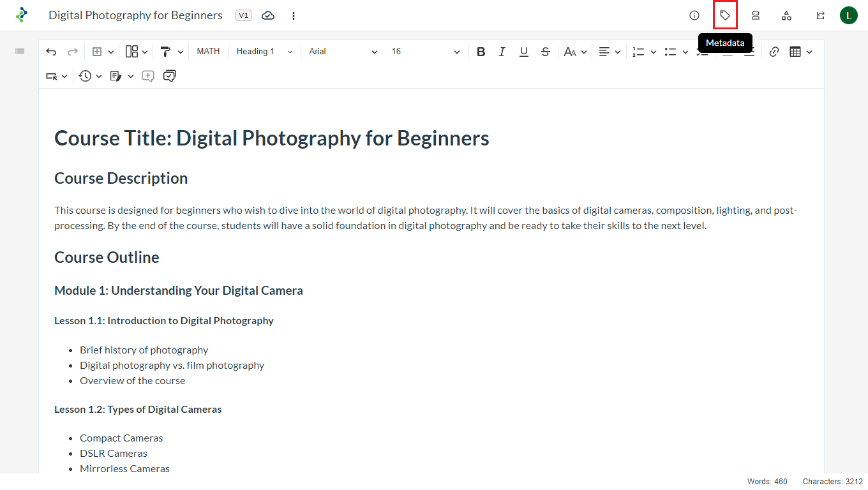
Task: Toggle bold formatting
Action: click(481, 52)
